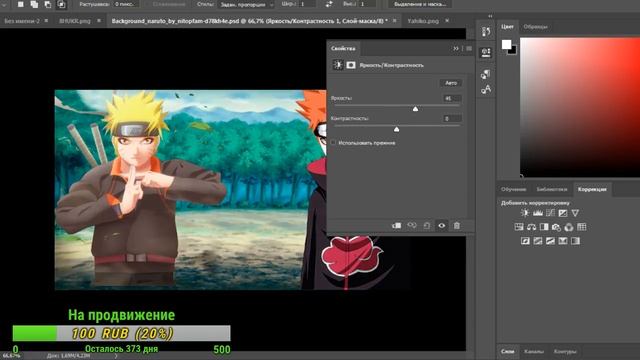Clip adjustment to layer via Properties footer icon
Screen dimensions: 640x360
396,225
